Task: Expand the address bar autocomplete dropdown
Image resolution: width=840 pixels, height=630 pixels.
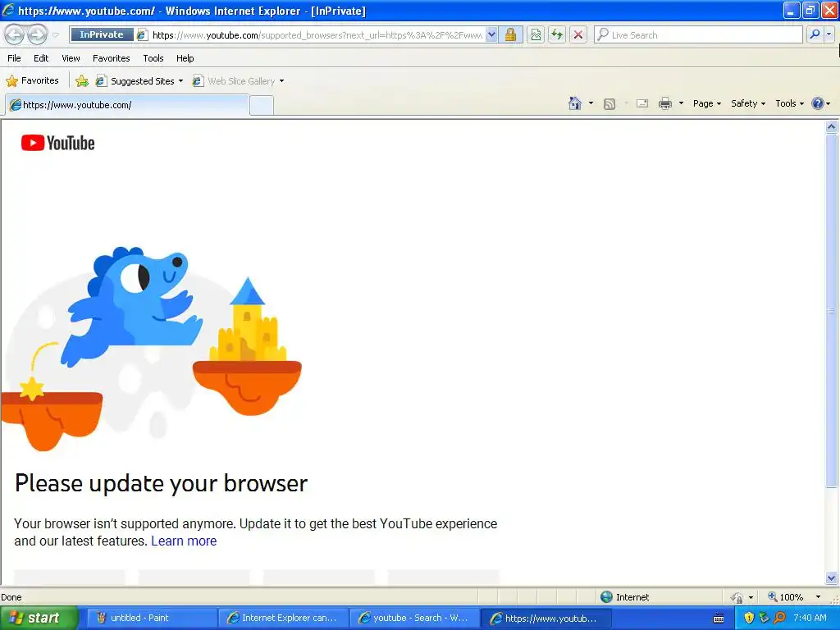Action: coord(491,34)
